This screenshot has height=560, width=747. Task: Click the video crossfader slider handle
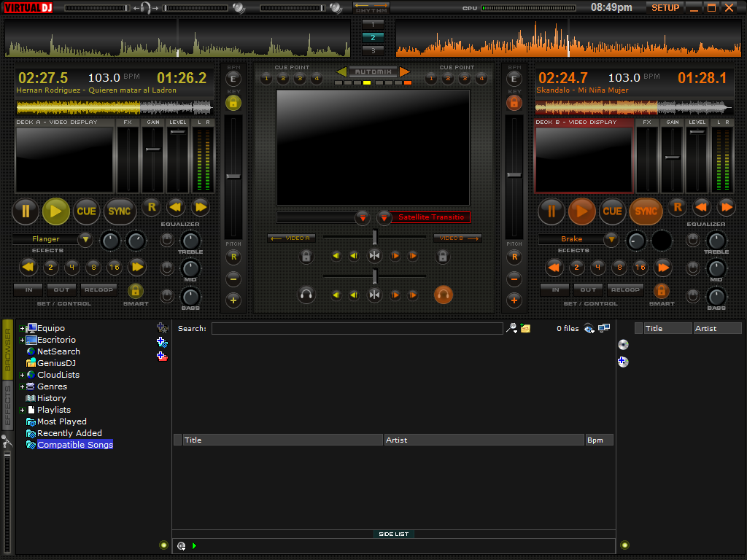point(374,236)
